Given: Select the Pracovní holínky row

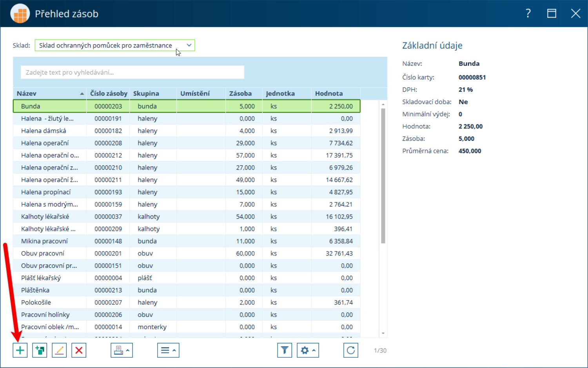Looking at the screenshot, I should coord(187,315).
